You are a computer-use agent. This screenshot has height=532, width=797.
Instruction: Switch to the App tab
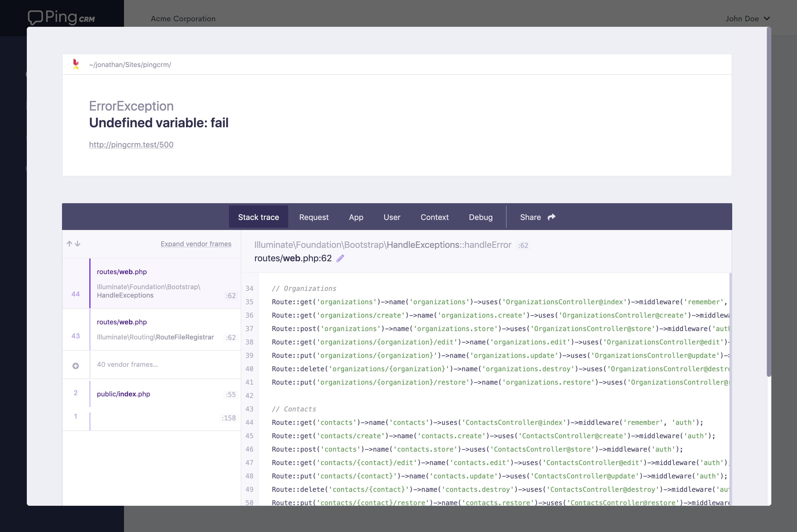[356, 217]
